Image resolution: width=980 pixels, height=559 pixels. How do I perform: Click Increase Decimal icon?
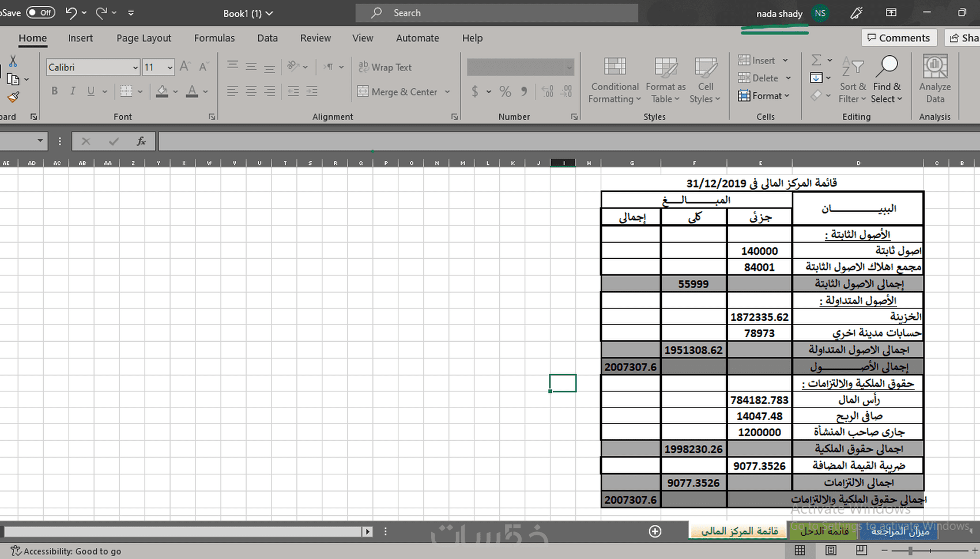tap(548, 91)
